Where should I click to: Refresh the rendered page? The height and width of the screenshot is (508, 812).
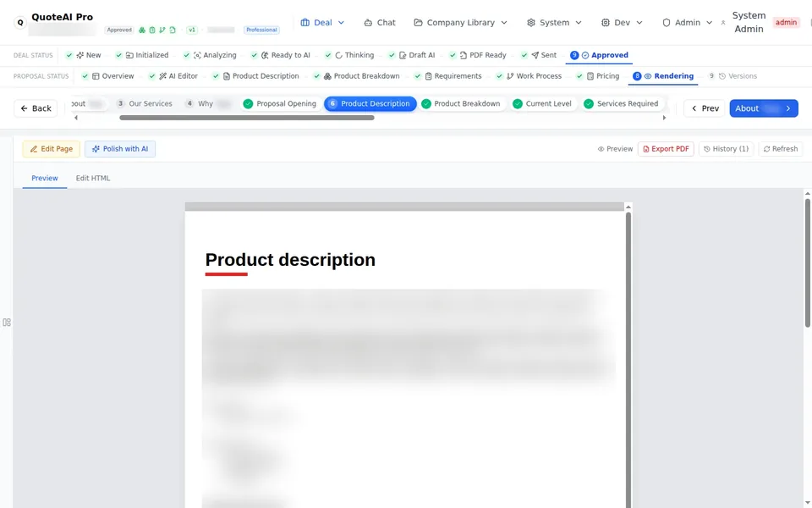[780, 149]
